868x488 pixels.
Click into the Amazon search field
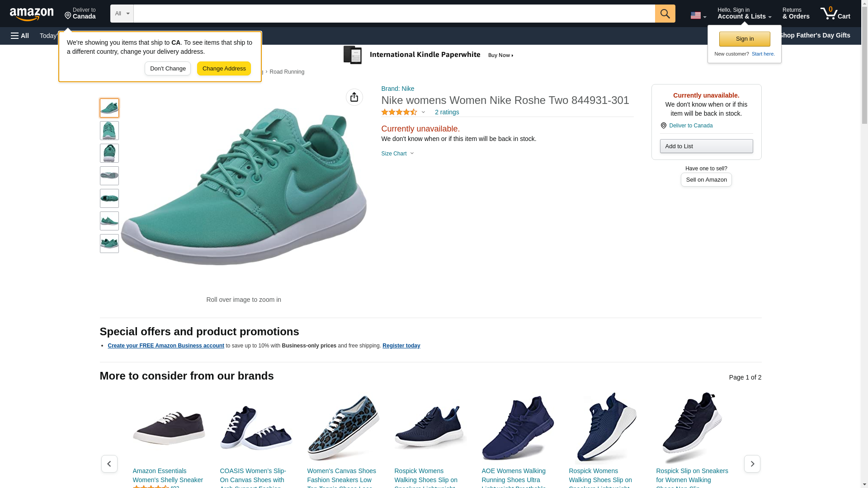pos(394,14)
